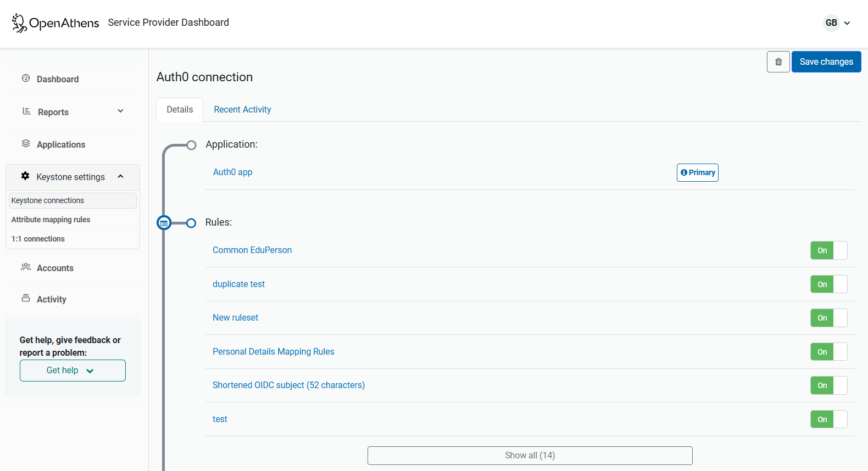
Task: Click the Accounts people icon
Action: click(26, 267)
